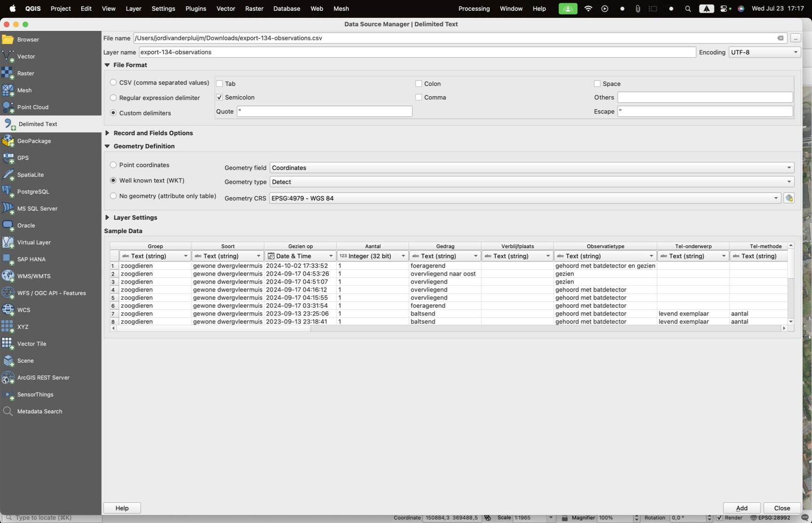
Task: Open the Geometry field dropdown
Action: coord(532,168)
